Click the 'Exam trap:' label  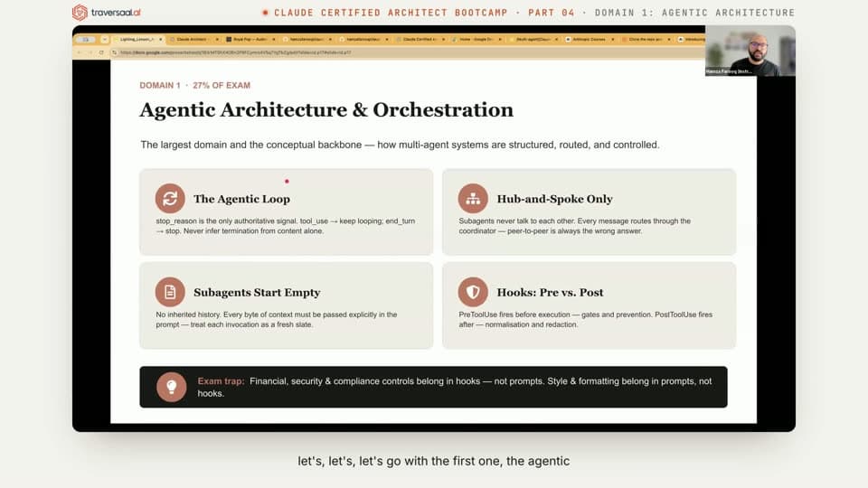click(x=221, y=381)
